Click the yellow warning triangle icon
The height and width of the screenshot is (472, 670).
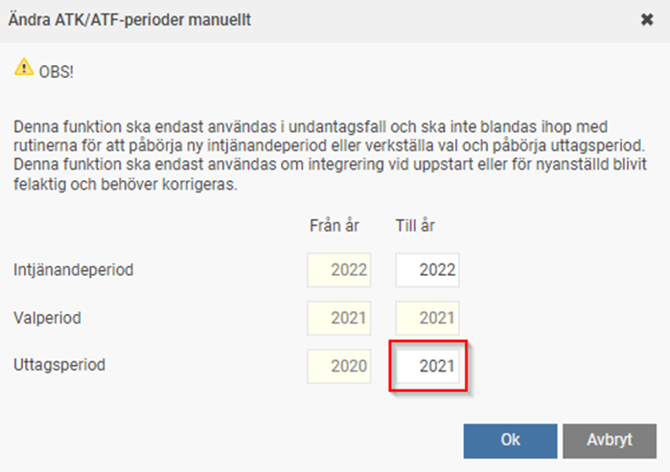(22, 68)
